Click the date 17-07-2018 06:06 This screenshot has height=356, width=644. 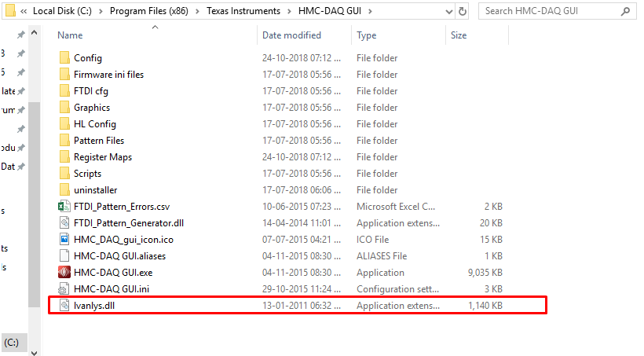[302, 190]
